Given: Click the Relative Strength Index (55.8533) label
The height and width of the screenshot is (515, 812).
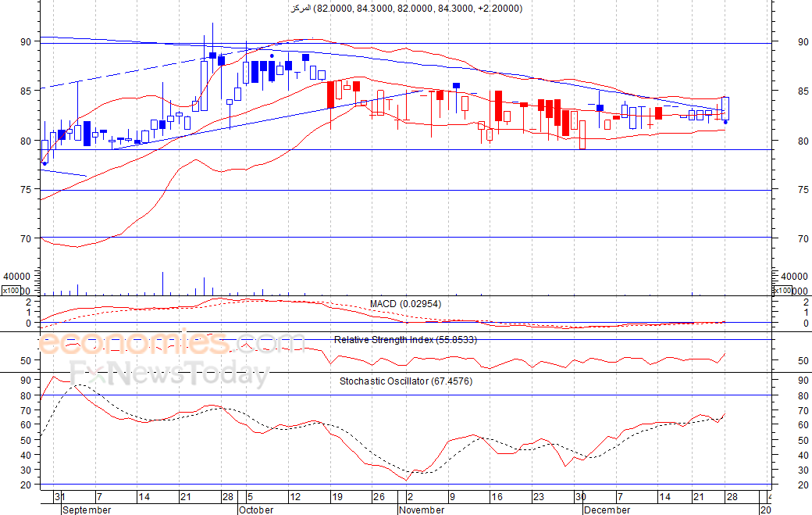Looking at the screenshot, I should [405, 340].
